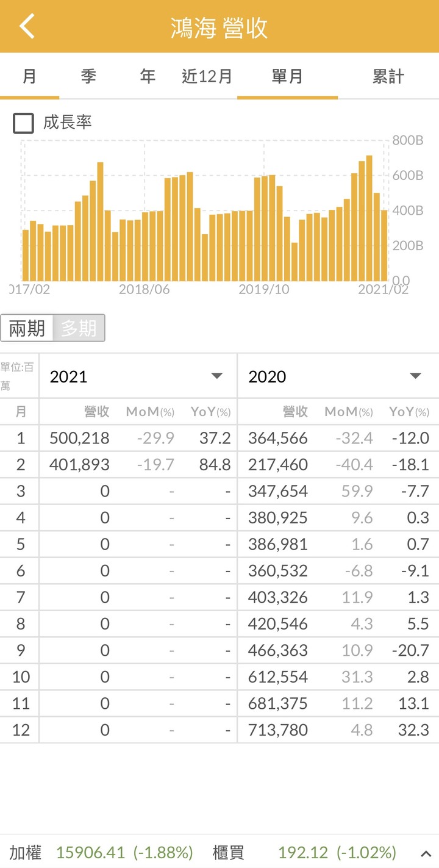The width and height of the screenshot is (439, 868).
Task: Choose the 多期 toggle option
Action: (x=79, y=328)
